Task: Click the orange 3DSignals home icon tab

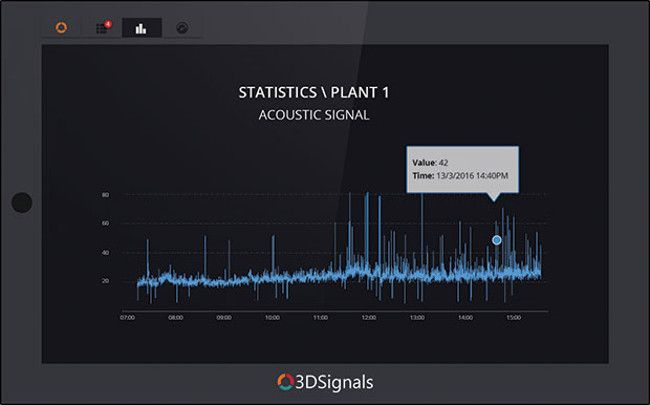Action: (x=60, y=27)
